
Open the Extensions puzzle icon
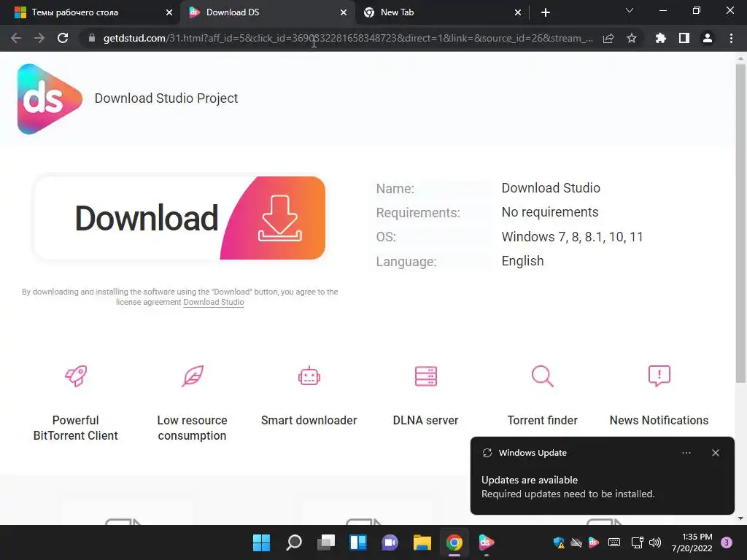pos(661,38)
